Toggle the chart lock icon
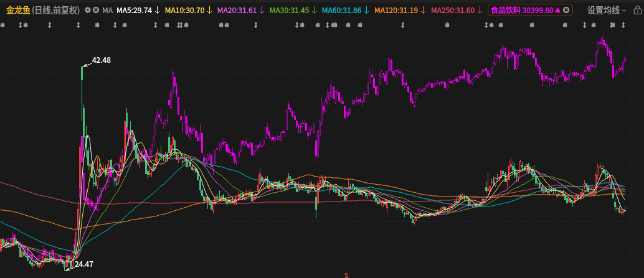 click(x=637, y=10)
